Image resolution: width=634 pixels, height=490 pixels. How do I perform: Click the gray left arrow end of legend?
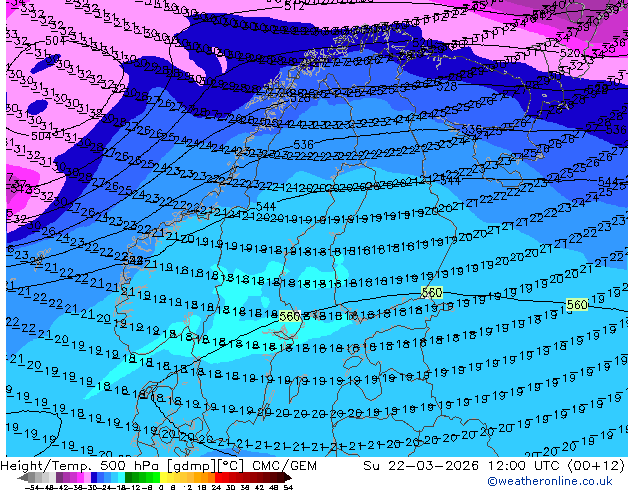[23, 477]
